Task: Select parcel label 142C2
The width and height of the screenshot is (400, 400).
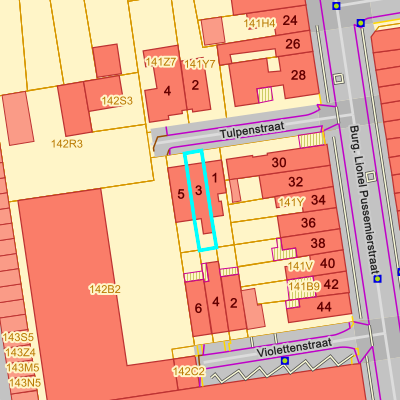Action: click(189, 371)
